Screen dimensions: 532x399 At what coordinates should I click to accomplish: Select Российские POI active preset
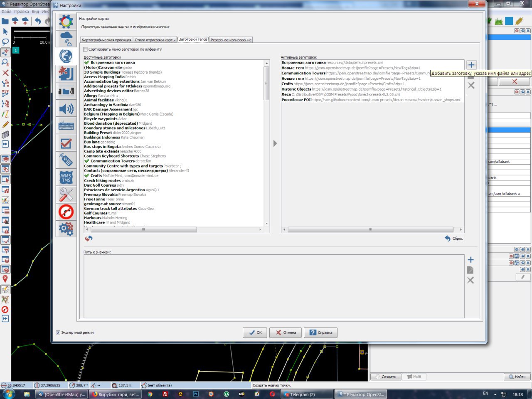pos(371,100)
